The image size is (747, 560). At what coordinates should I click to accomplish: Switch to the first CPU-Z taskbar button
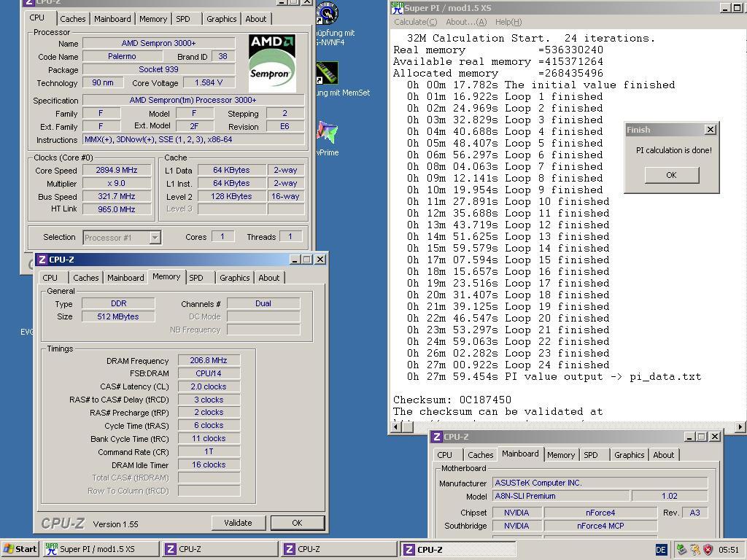click(x=220, y=549)
